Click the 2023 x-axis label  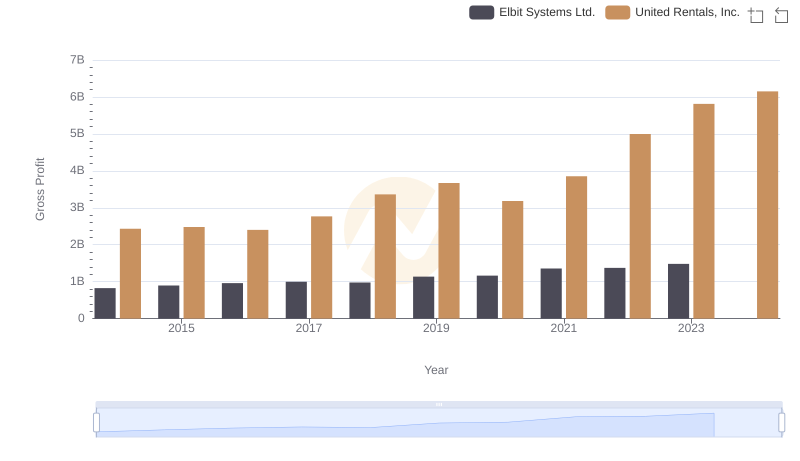click(x=691, y=328)
